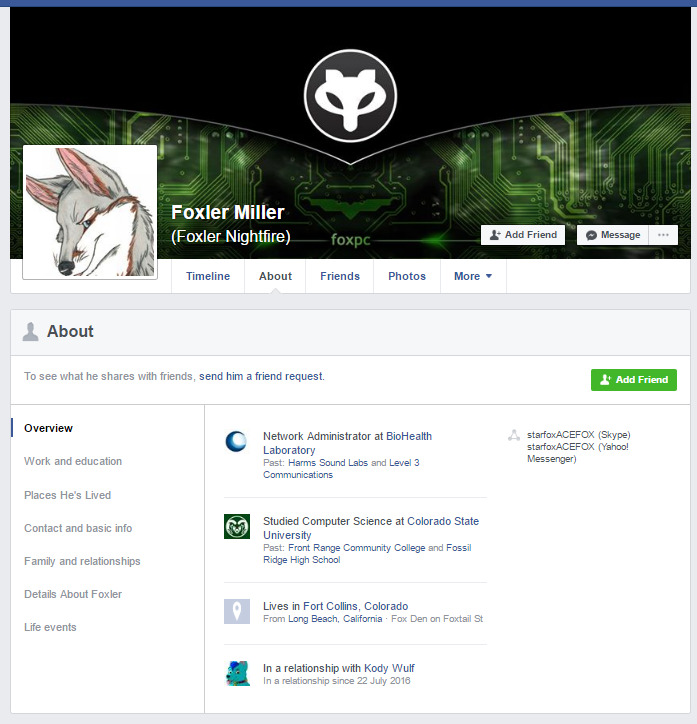The image size is (697, 724).
Task: Click the Foxler Miller profile name
Action: (228, 212)
